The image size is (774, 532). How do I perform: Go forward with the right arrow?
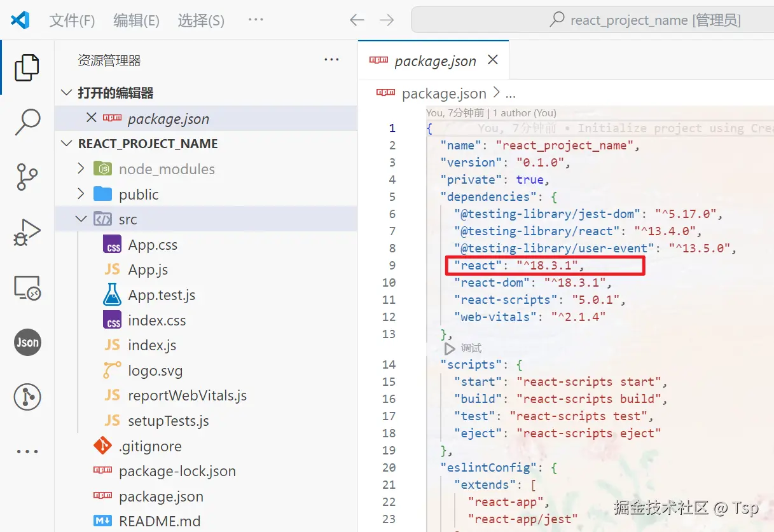coord(387,20)
